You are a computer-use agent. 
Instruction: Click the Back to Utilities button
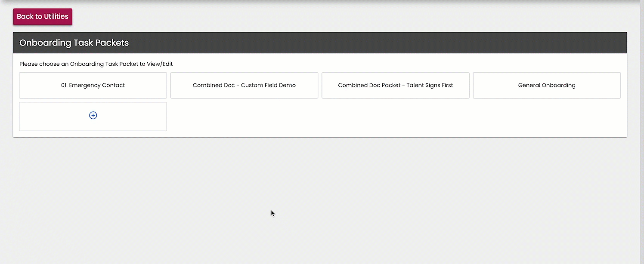pyautogui.click(x=43, y=16)
